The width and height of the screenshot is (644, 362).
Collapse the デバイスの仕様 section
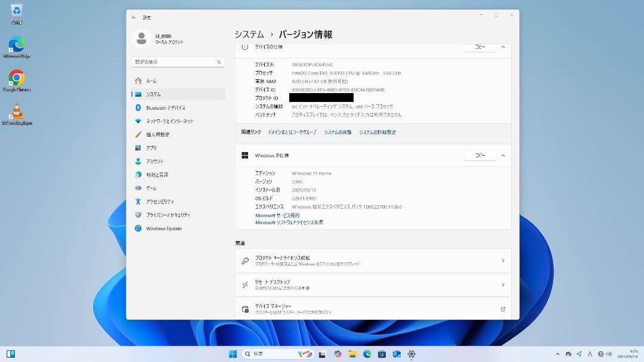[504, 47]
